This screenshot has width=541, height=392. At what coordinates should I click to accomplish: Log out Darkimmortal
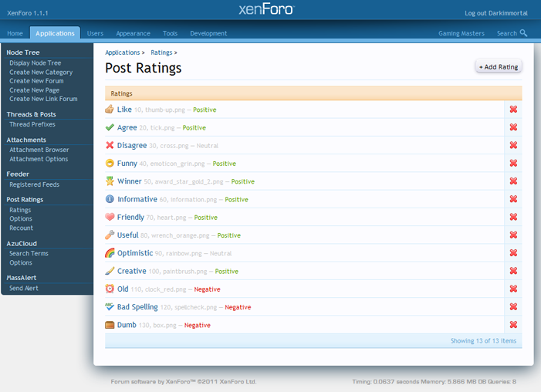pos(495,13)
